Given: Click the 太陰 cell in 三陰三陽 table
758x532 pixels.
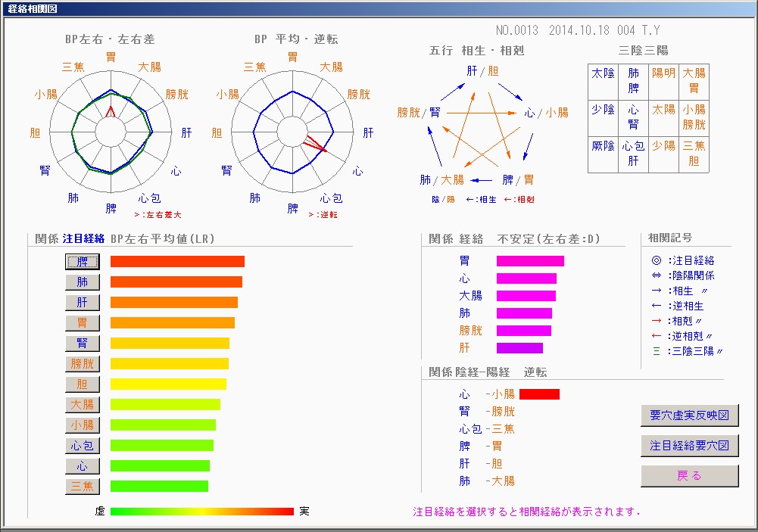Looking at the screenshot, I should click(x=603, y=73).
